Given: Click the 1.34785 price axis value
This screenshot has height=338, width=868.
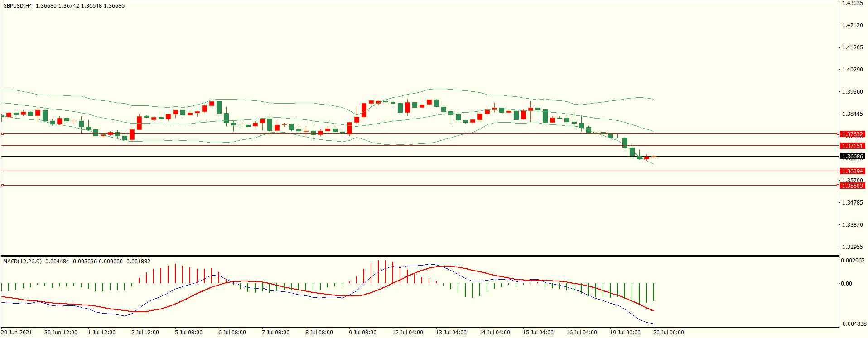Looking at the screenshot, I should coord(852,203).
